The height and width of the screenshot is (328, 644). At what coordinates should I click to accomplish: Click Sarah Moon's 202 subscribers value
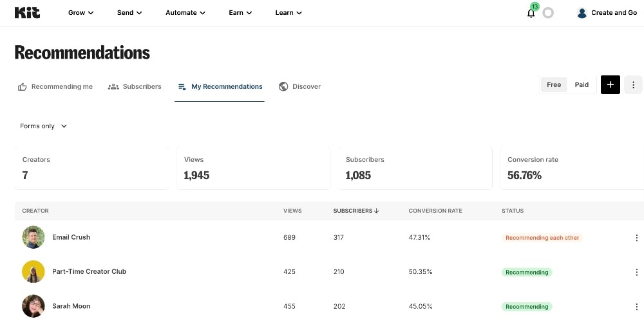click(339, 307)
